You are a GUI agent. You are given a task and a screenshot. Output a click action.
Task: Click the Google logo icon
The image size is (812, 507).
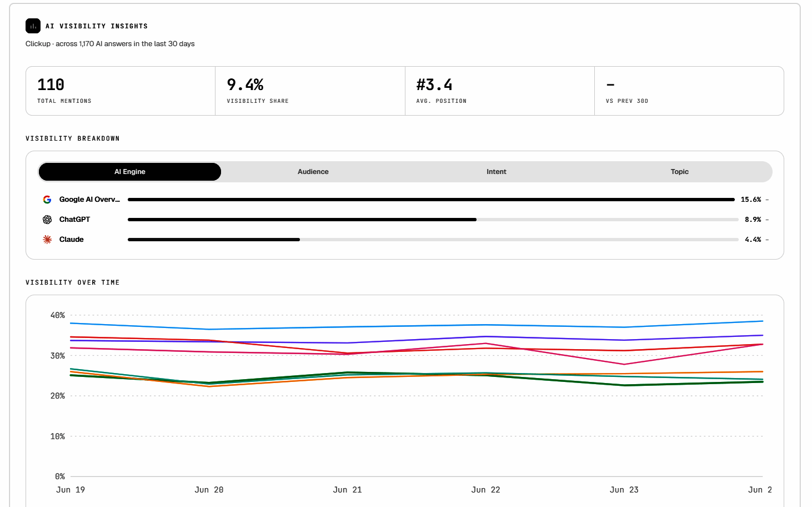tap(47, 200)
